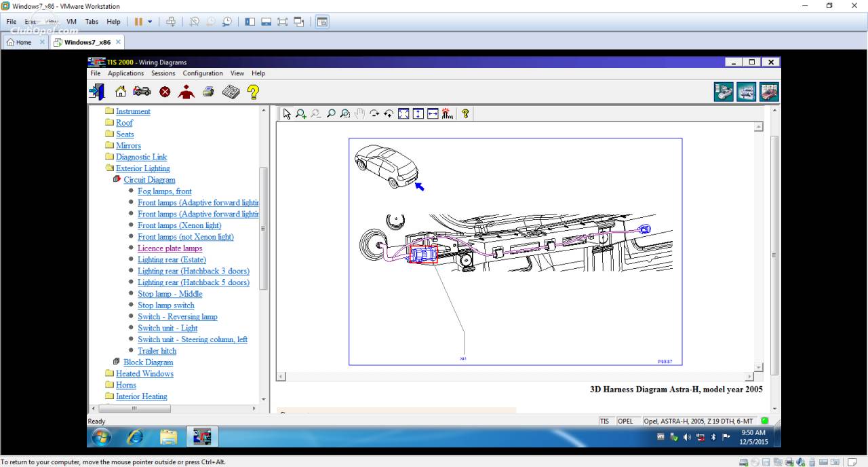Click the vehicle selection car icon
The image size is (868, 467).
click(142, 91)
